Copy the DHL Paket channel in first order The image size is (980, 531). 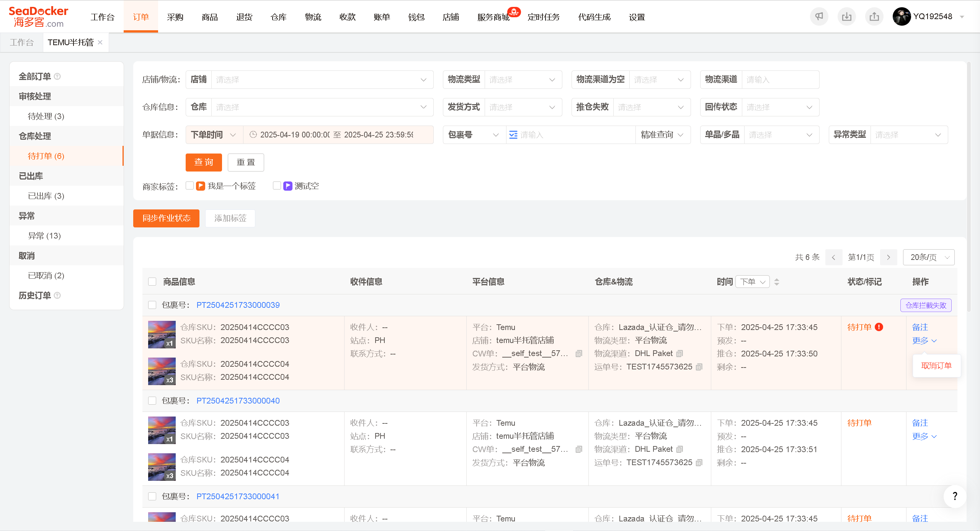coord(680,353)
